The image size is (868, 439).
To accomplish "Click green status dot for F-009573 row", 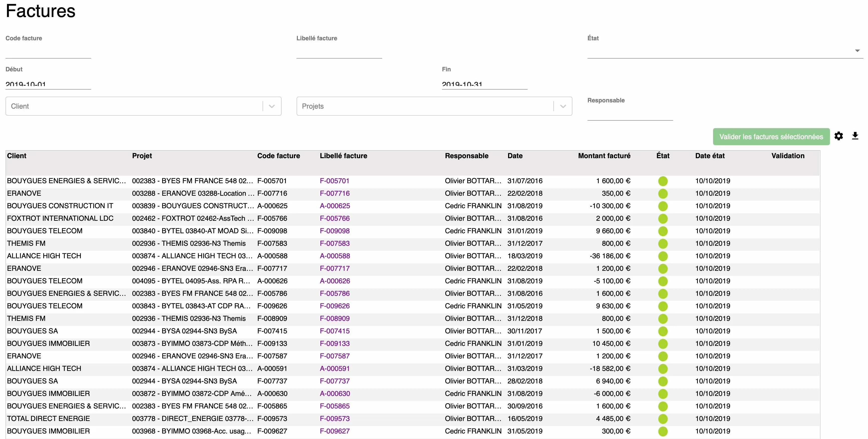I will click(x=663, y=419).
